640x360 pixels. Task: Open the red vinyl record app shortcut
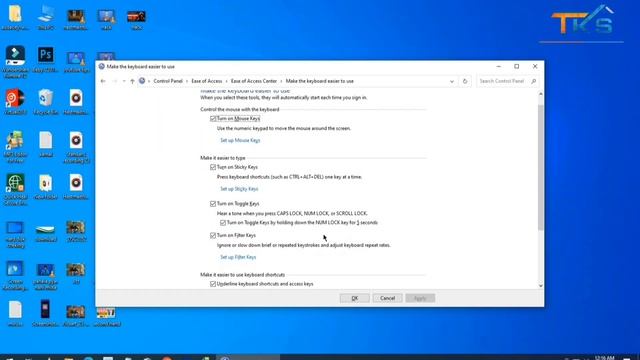(x=15, y=102)
